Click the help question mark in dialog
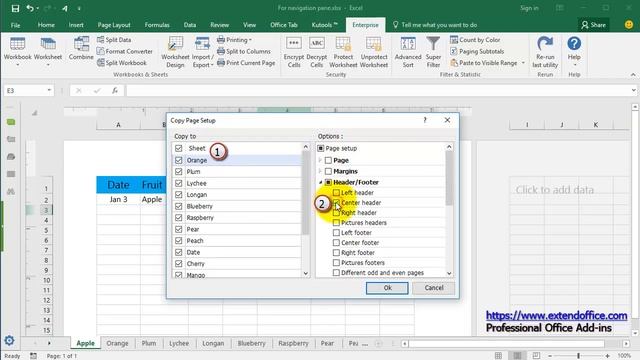Image resolution: width=640 pixels, height=360 pixels. tap(425, 120)
